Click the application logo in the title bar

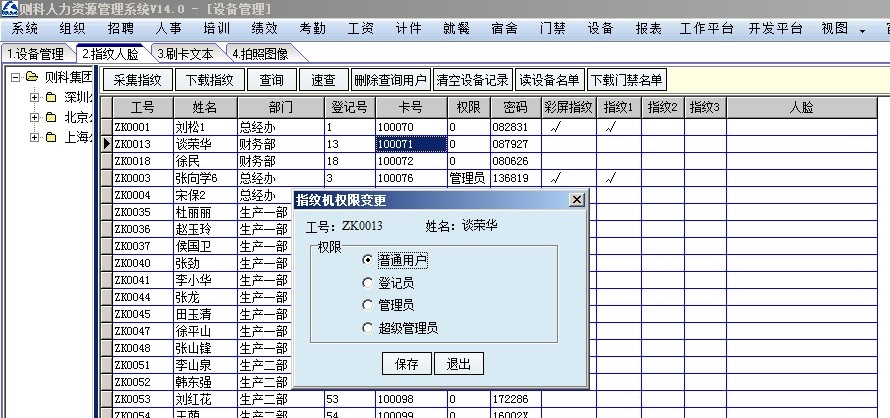[x=9, y=9]
